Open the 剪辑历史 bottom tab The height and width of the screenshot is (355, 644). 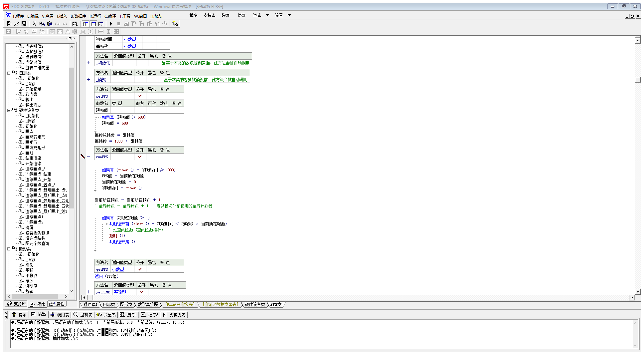[174, 314]
